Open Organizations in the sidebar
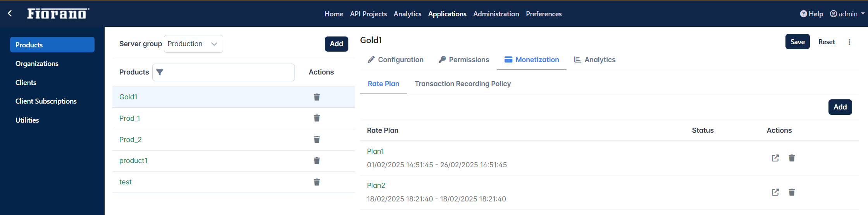Screen dimensions: 868x215 pyautogui.click(x=37, y=64)
